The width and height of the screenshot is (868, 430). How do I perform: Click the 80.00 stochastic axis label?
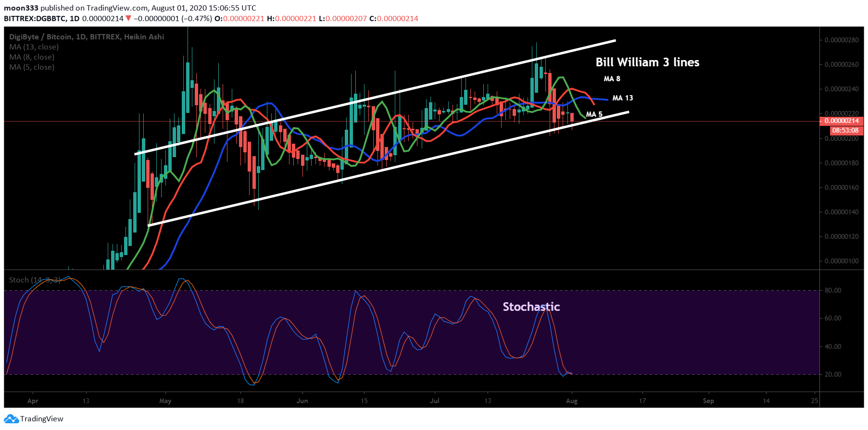833,290
